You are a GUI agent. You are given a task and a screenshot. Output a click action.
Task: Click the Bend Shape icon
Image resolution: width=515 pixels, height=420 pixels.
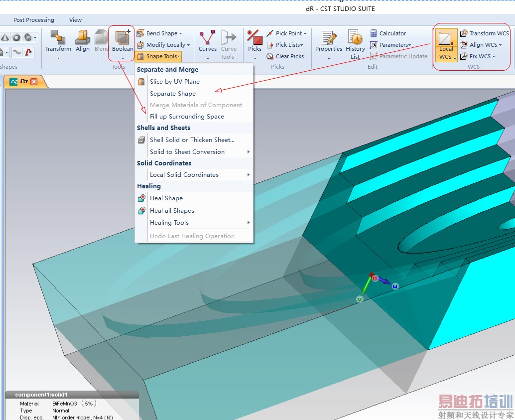click(x=140, y=33)
